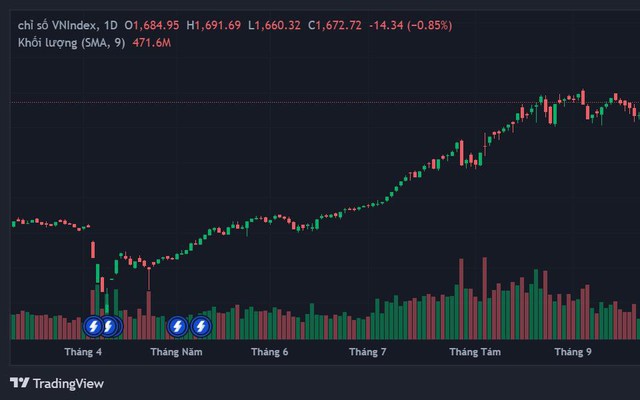Screen dimensions: 640x400
Task: Click the TradingView brand text link
Action: click(68, 383)
